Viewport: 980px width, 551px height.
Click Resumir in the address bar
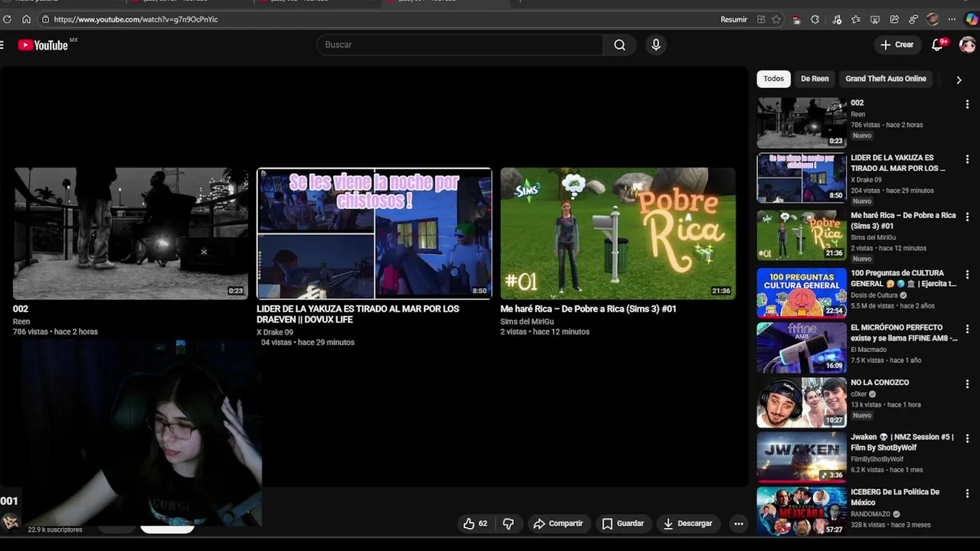pos(733,19)
